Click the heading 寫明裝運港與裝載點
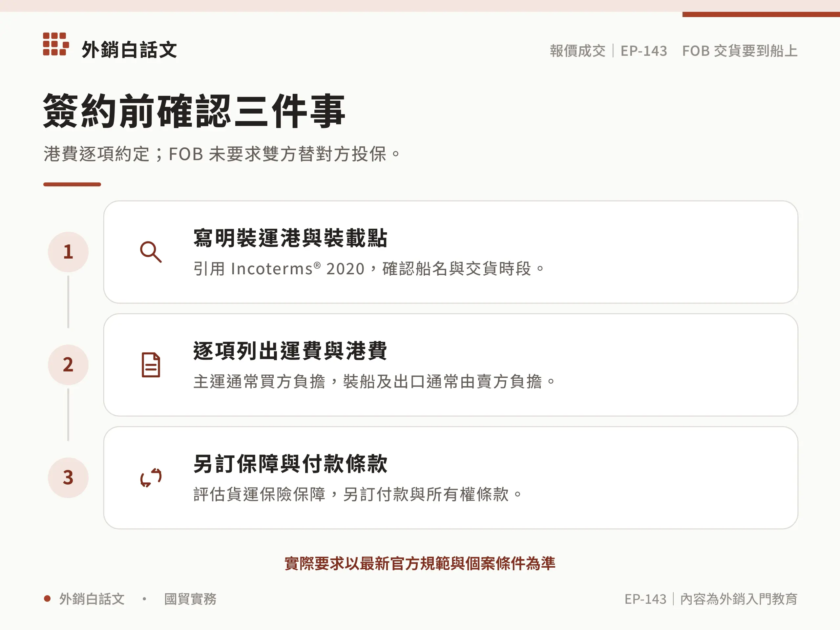Screen dimensions: 840x630 click(x=290, y=238)
